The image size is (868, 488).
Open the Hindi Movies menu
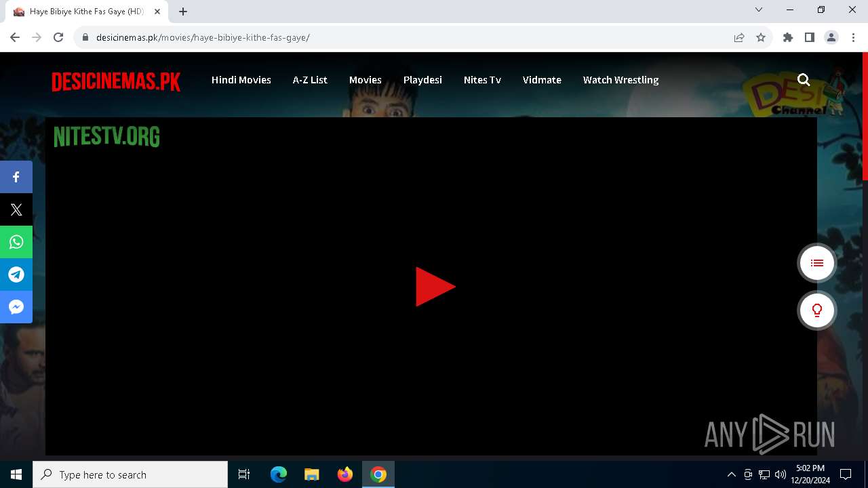241,80
